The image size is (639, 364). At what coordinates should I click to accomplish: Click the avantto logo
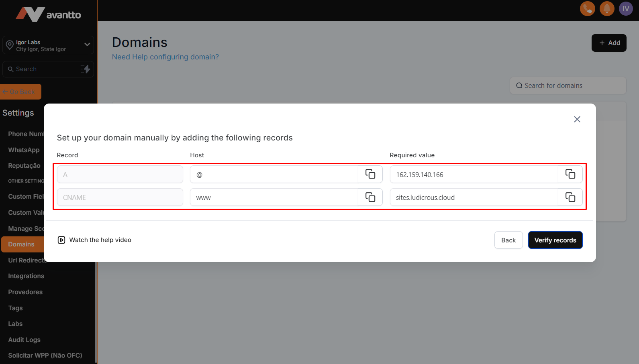pos(48,14)
